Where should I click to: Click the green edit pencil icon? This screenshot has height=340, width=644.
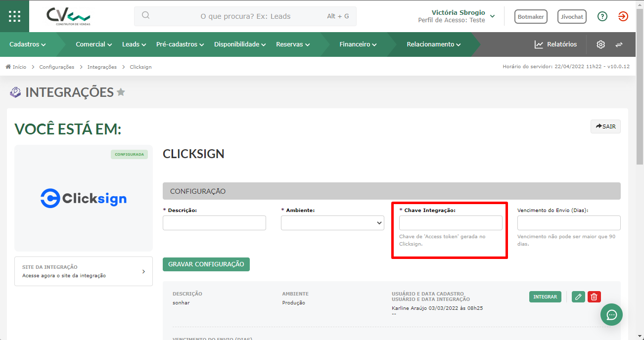point(578,297)
